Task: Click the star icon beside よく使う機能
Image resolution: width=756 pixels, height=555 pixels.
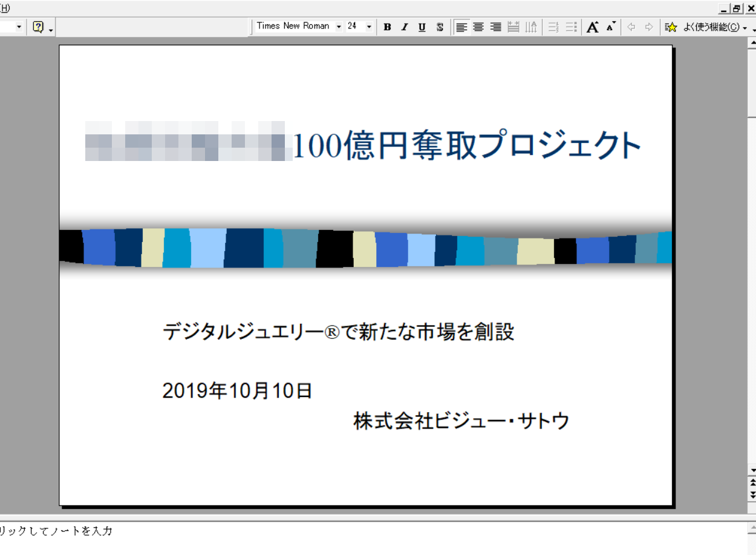Action: click(x=671, y=27)
